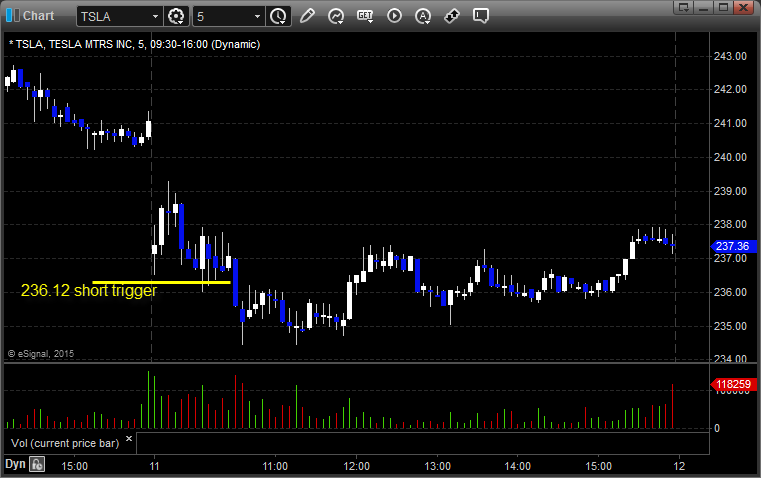Screen dimensions: 761x478
Task: Minimize the Chart window
Action: tap(704, 7)
